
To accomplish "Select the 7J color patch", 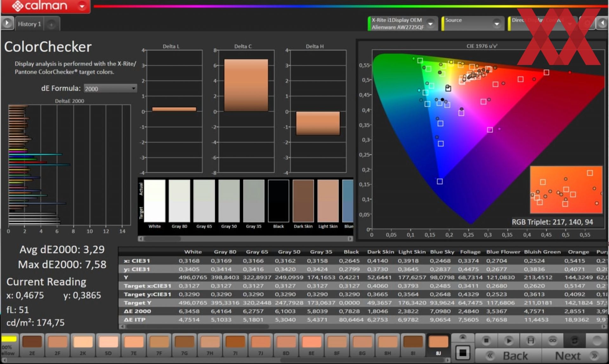I will point(260,345).
